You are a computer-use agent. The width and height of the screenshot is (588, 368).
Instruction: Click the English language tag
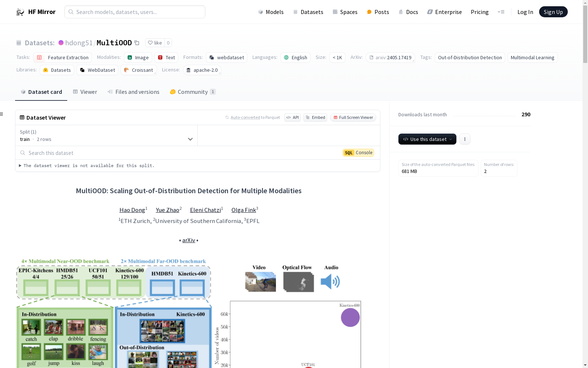point(295,57)
